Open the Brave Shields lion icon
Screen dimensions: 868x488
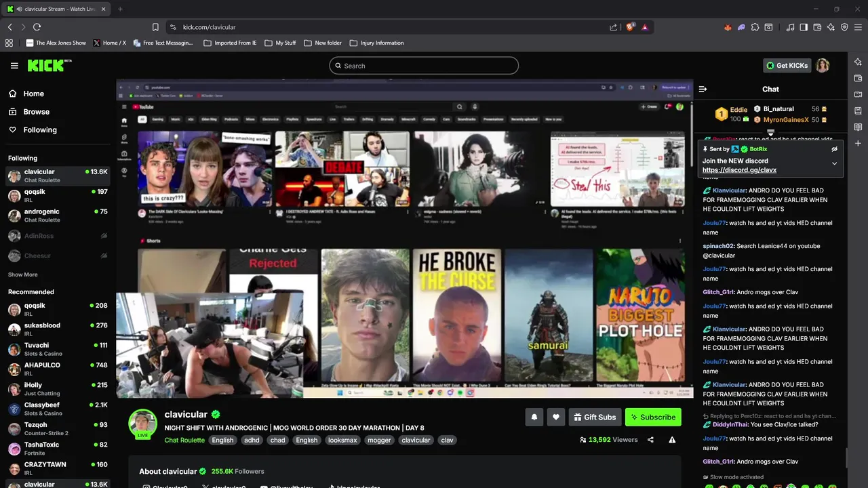pos(630,27)
